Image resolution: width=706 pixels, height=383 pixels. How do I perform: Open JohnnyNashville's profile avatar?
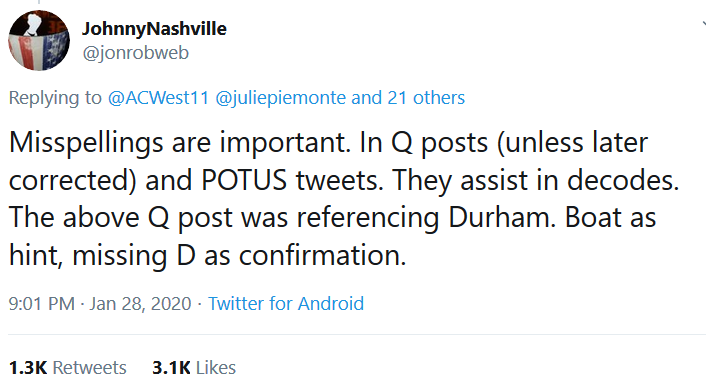[x=39, y=40]
